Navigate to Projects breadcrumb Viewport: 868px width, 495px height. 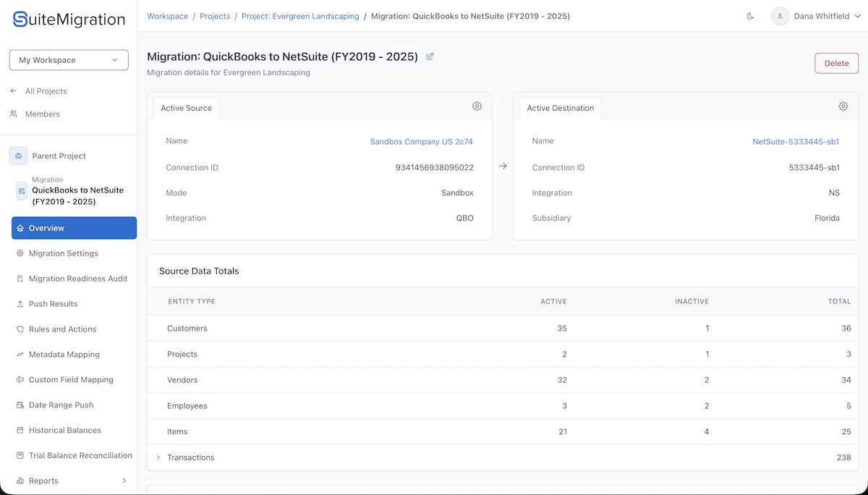pyautogui.click(x=215, y=16)
